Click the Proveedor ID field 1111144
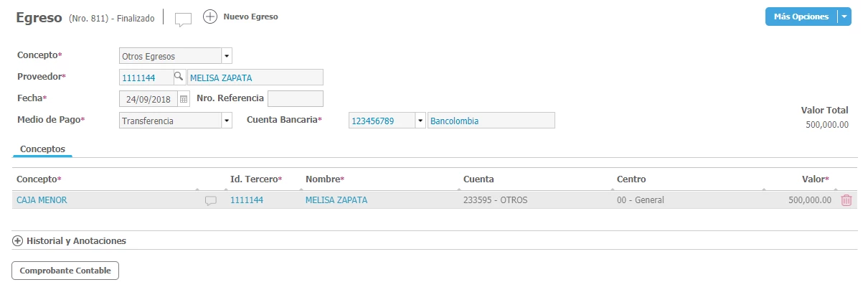This screenshot has width=868, height=300. tap(146, 78)
